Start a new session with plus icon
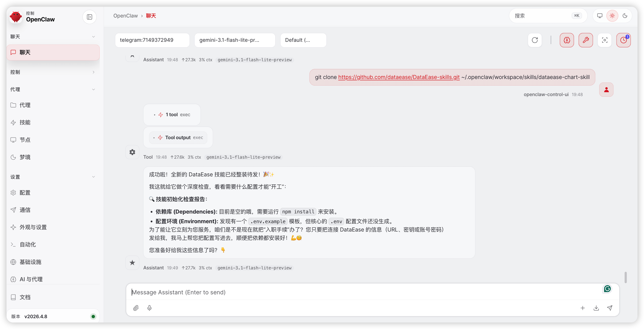Image resolution: width=644 pixels, height=329 pixels. click(583, 308)
